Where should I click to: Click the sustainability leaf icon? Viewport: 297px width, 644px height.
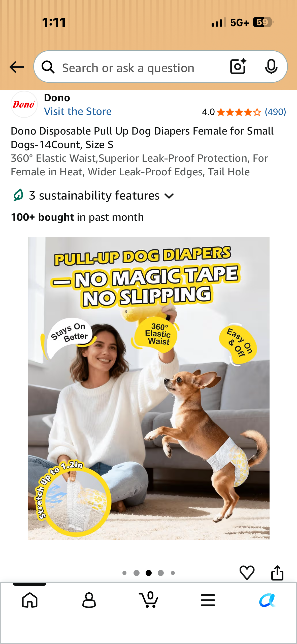click(18, 195)
